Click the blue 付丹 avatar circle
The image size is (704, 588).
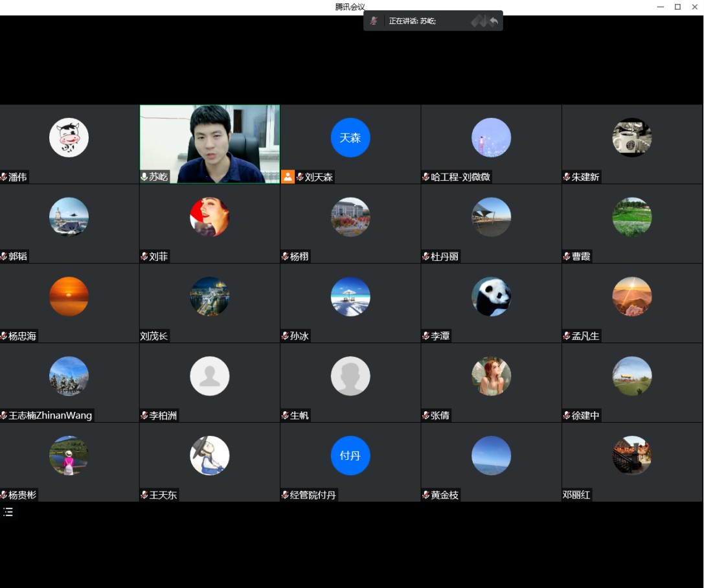(350, 456)
